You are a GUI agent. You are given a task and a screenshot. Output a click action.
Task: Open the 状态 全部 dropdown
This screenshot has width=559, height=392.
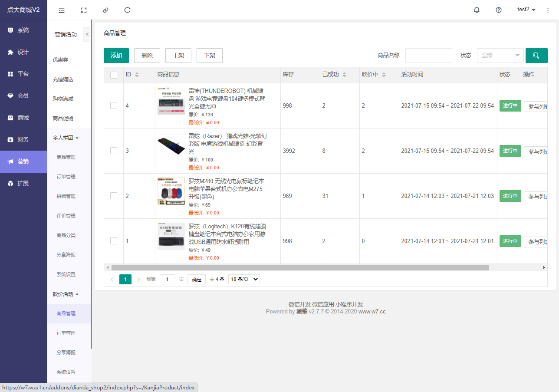pos(500,56)
